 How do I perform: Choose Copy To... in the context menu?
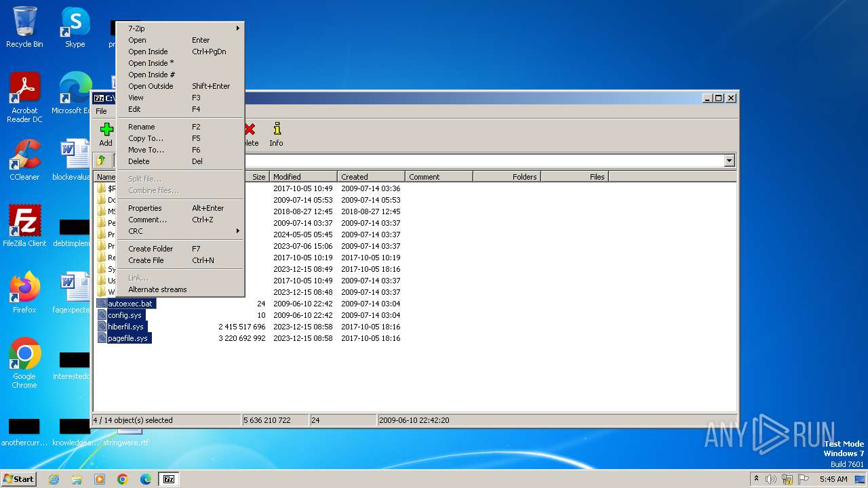180,138
